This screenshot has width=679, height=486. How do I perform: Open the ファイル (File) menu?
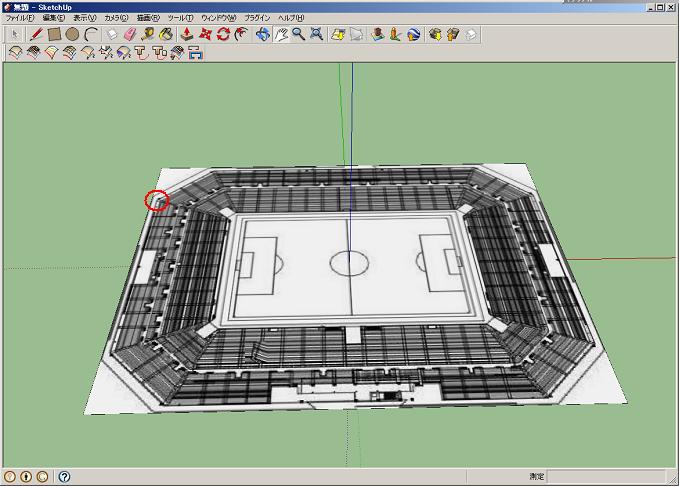(20, 18)
